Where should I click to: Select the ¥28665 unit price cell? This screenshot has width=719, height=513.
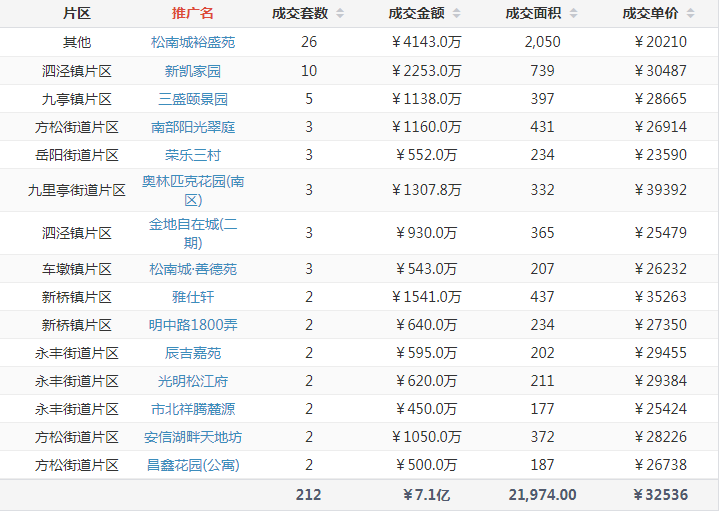click(660, 99)
